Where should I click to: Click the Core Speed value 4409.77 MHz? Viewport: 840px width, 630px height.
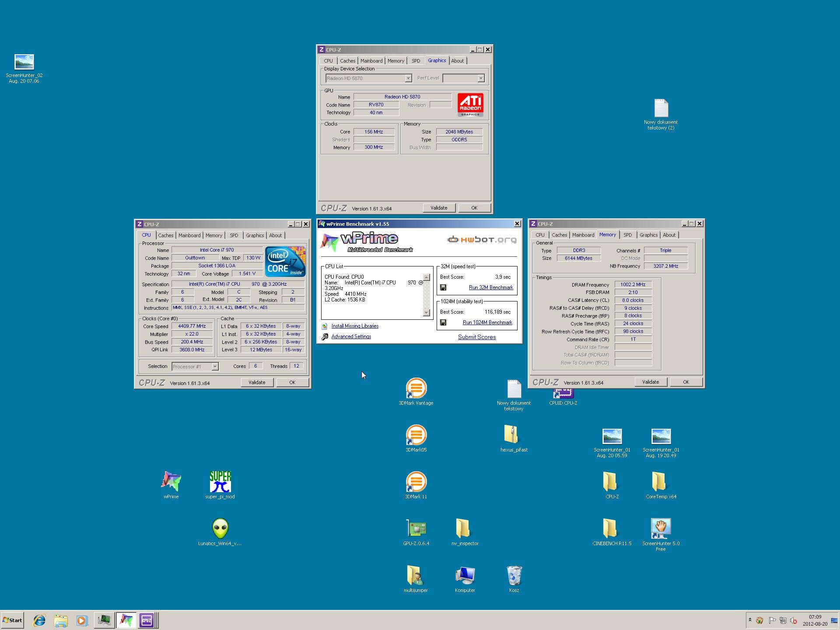pos(192,326)
